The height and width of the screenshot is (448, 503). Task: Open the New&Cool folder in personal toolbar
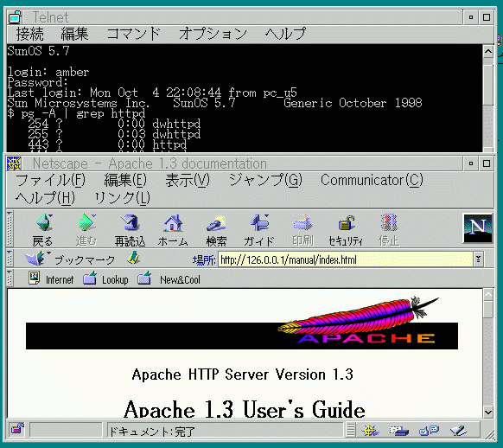169,279
